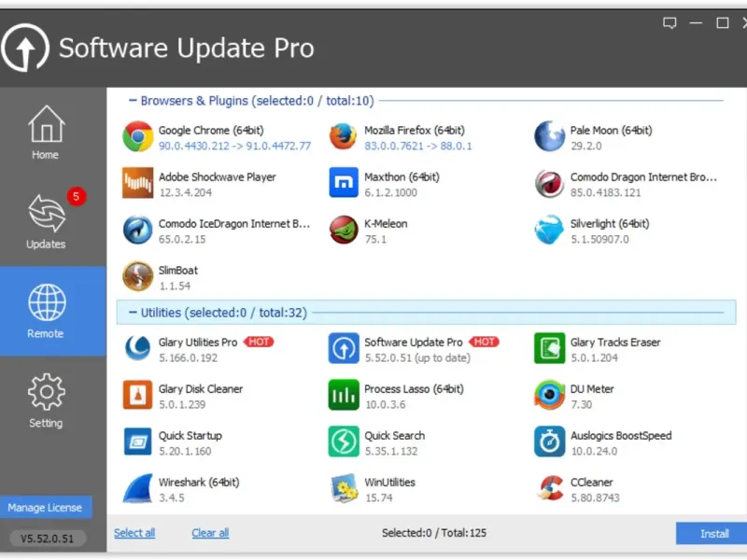Click the Clear all link
747x560 pixels.
(210, 533)
